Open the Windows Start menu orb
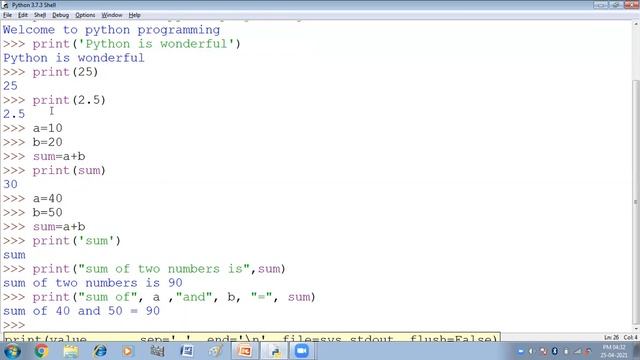Image resolution: width=640 pixels, height=360 pixels. pos(12,351)
